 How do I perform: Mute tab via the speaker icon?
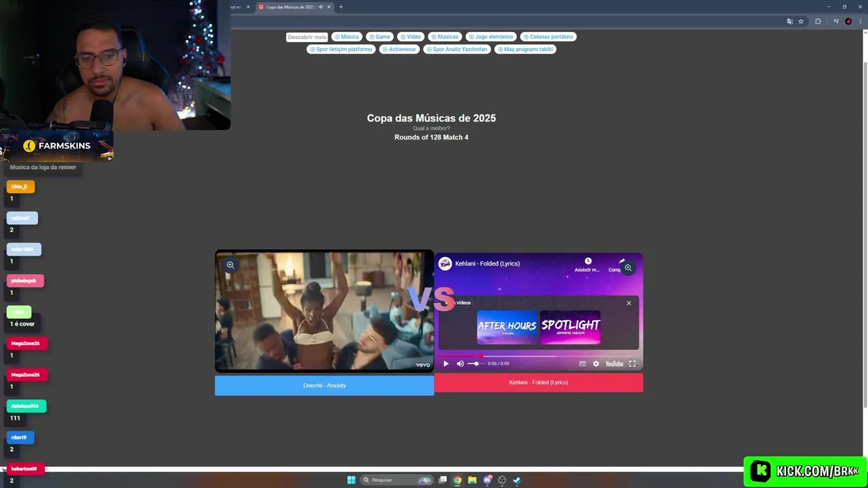(x=321, y=7)
